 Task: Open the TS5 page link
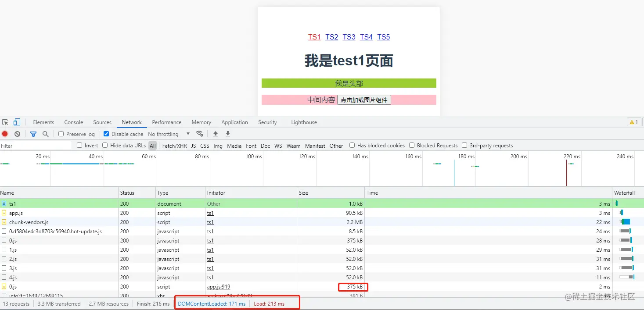(383, 37)
